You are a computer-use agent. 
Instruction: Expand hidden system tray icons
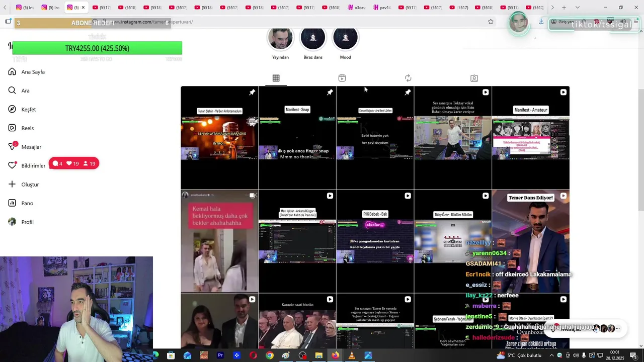pyautogui.click(x=551, y=355)
